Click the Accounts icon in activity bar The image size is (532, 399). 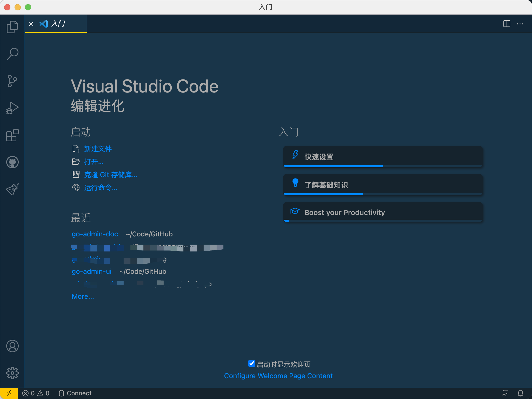coord(12,346)
